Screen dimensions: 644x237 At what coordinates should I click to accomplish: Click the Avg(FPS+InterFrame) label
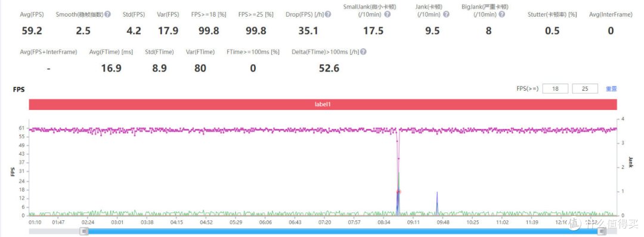48,52
